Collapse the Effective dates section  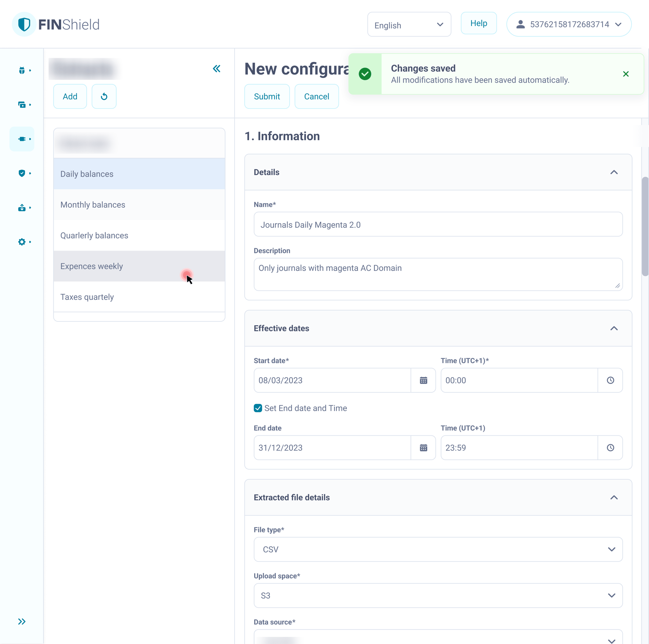point(614,329)
